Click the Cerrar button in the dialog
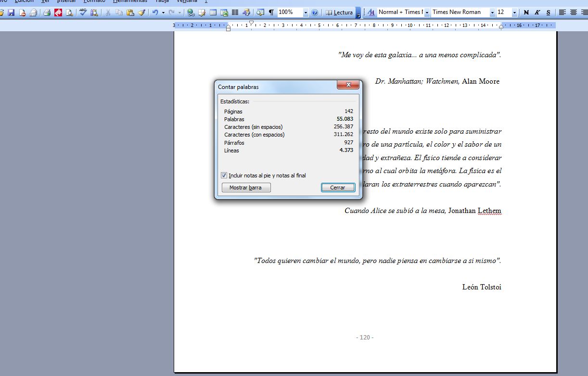 click(338, 188)
